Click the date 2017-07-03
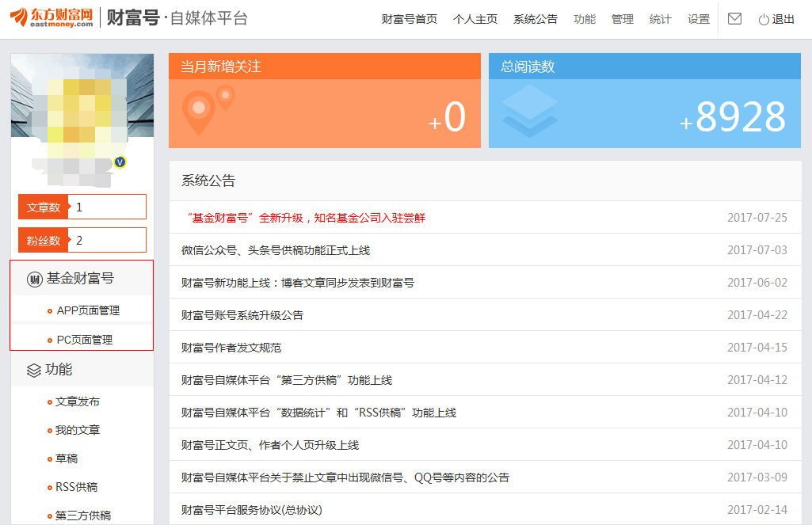The width and height of the screenshot is (812, 525). point(757,250)
